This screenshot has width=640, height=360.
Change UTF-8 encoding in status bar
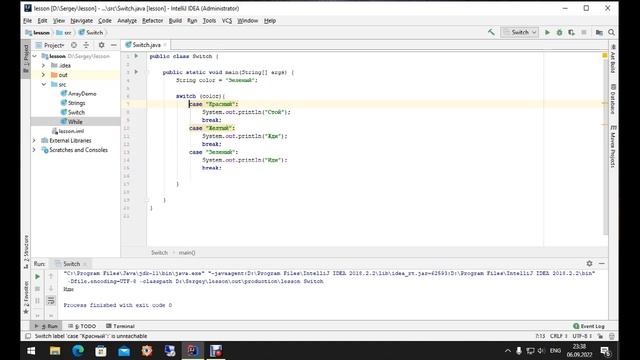(x=582, y=336)
